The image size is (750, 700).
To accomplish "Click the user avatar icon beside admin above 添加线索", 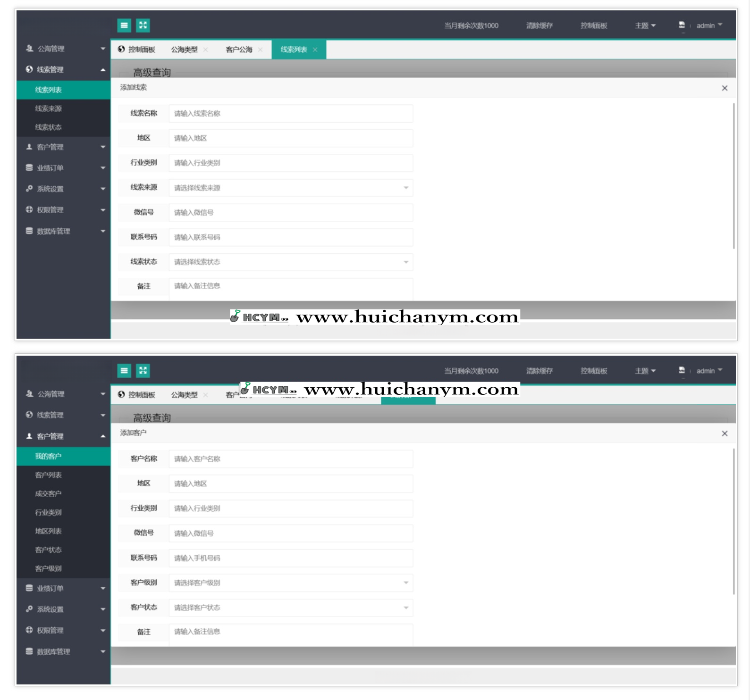I will click(x=682, y=25).
